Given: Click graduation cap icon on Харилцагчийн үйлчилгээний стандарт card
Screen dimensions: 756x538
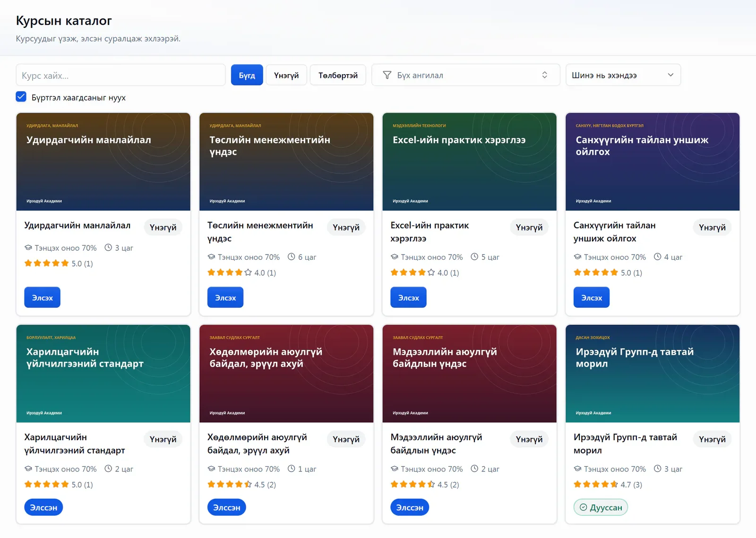Looking at the screenshot, I should click(28, 469).
